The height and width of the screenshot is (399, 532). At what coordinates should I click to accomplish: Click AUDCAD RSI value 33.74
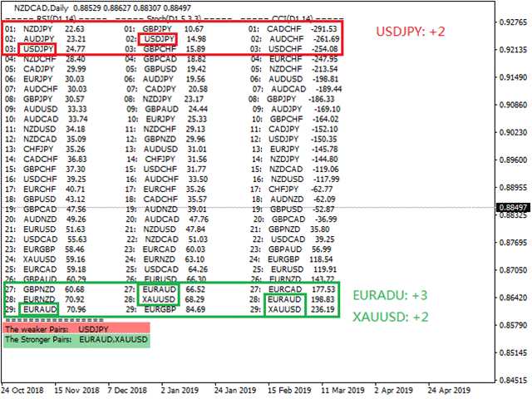point(78,119)
